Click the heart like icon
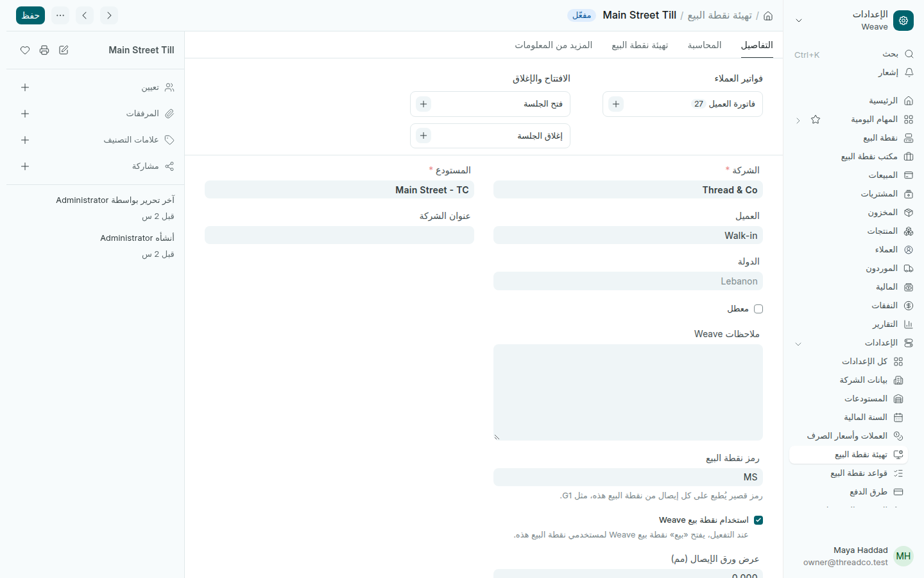 [x=25, y=50]
